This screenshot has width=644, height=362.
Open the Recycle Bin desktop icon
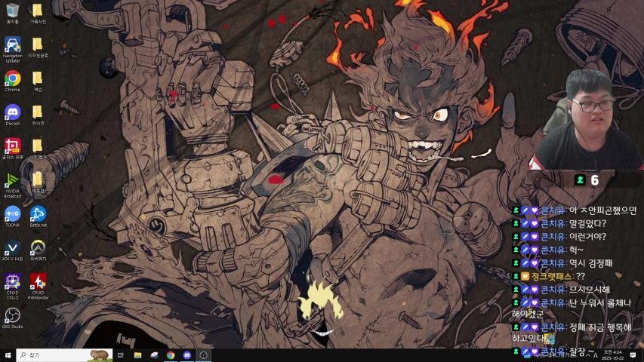pos(12,13)
